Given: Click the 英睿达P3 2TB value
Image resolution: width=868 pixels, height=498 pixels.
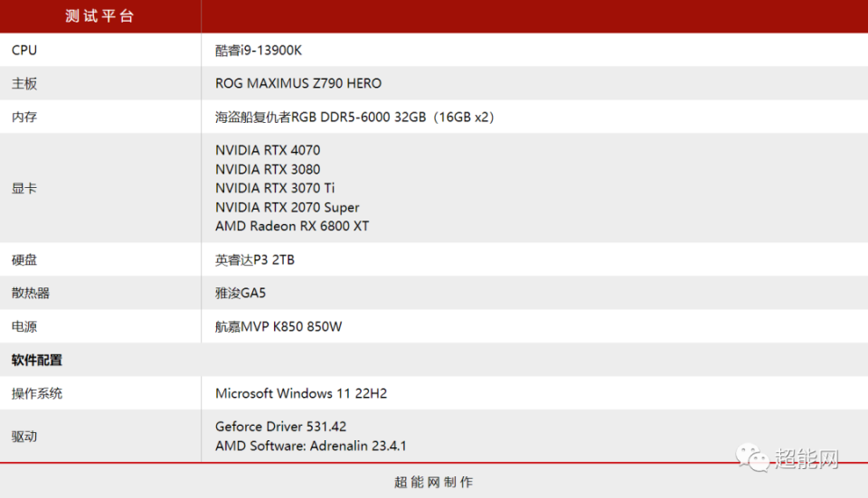Looking at the screenshot, I should (x=255, y=260).
